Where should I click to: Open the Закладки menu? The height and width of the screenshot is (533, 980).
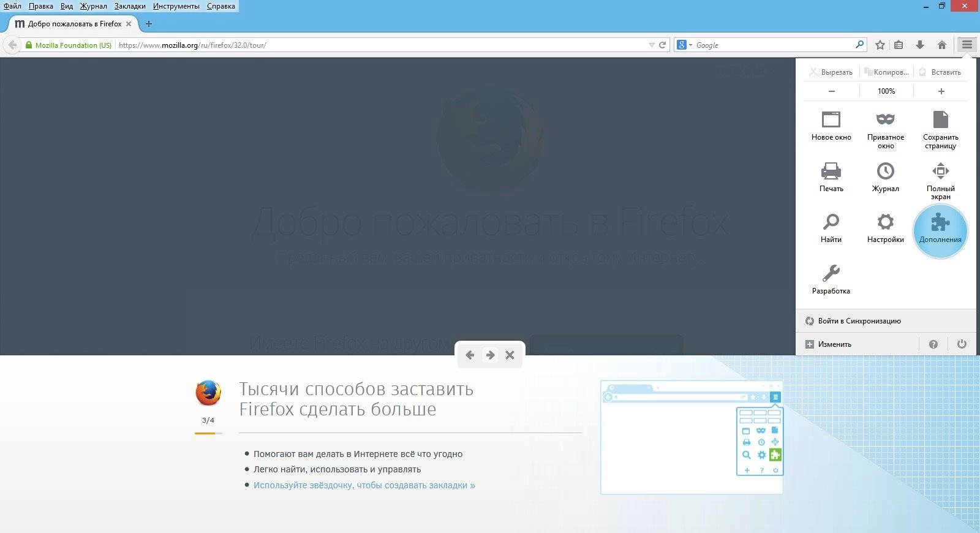[x=130, y=6]
